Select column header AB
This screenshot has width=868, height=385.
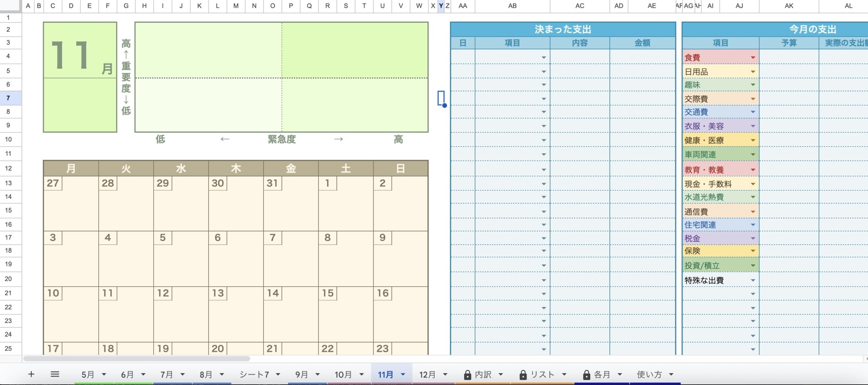point(512,6)
